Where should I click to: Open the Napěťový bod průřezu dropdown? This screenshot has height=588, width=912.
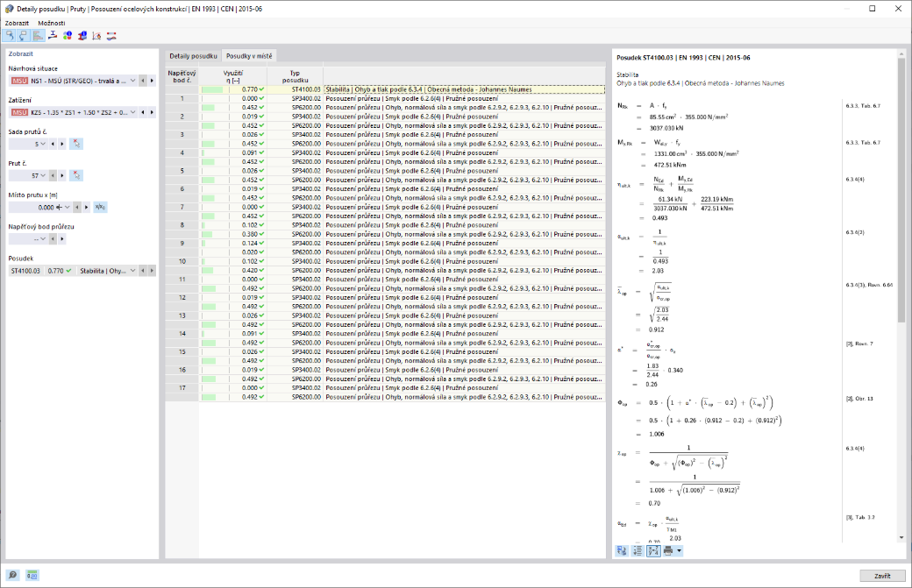coord(43,239)
